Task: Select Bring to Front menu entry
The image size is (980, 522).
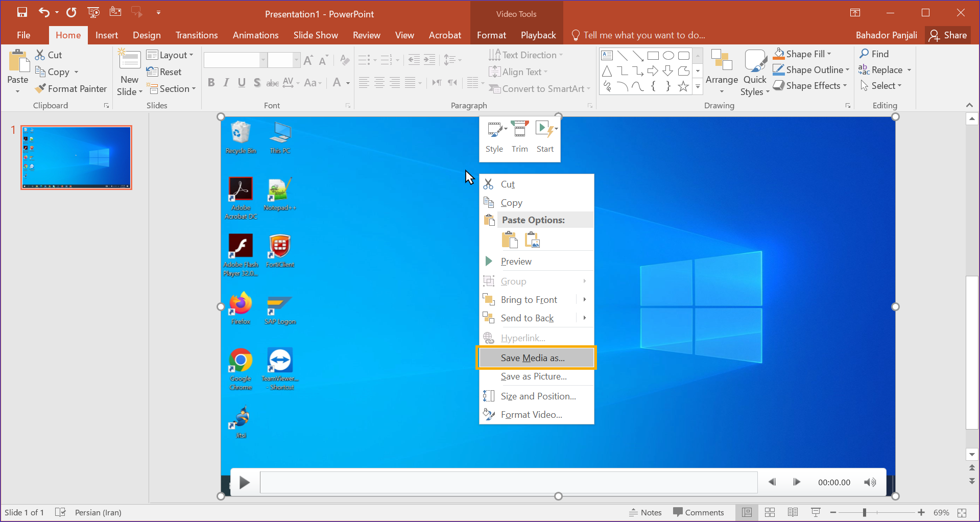Action: tap(529, 300)
